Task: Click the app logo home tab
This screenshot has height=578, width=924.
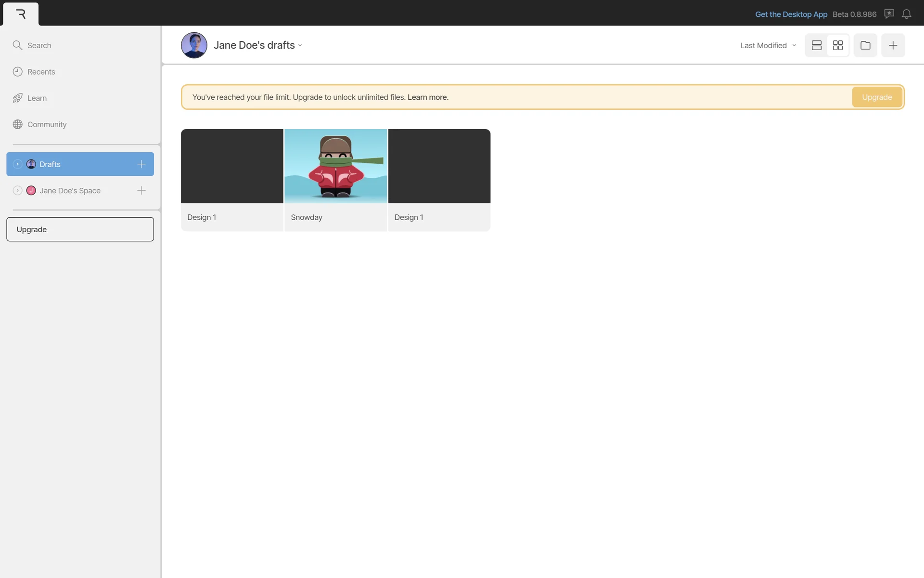Action: point(21,14)
